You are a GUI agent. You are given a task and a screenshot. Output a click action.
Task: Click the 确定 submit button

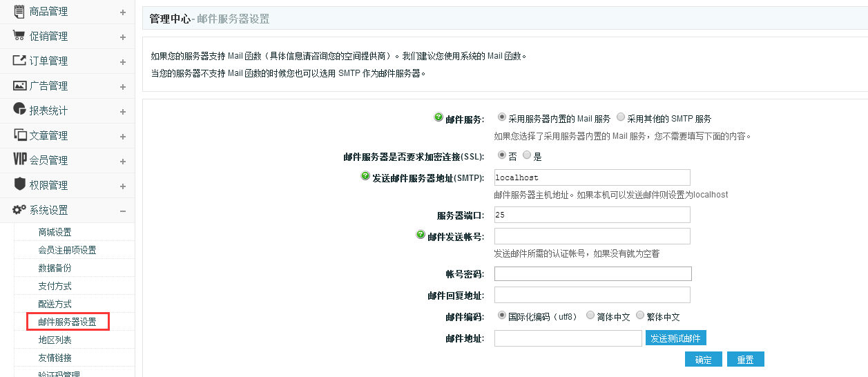tap(703, 359)
